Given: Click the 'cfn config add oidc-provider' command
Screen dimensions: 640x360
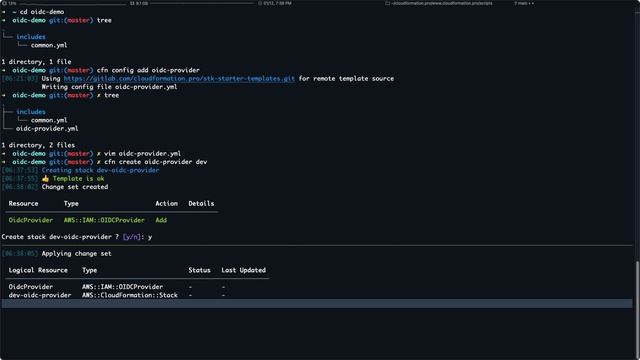Looking at the screenshot, I should pos(148,70).
